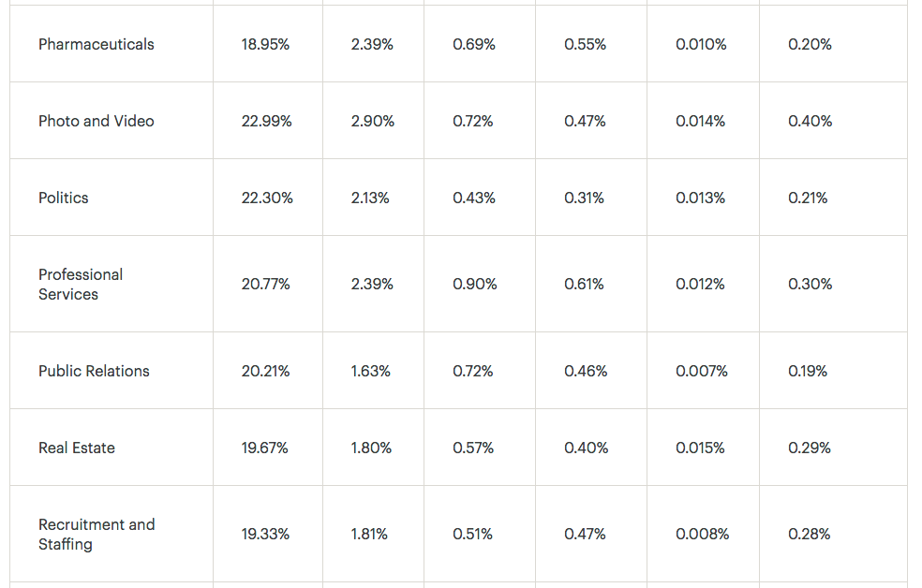Screen dimensions: 922x588
Task: Select the 20.77% Professional Services value
Action: tap(266, 285)
